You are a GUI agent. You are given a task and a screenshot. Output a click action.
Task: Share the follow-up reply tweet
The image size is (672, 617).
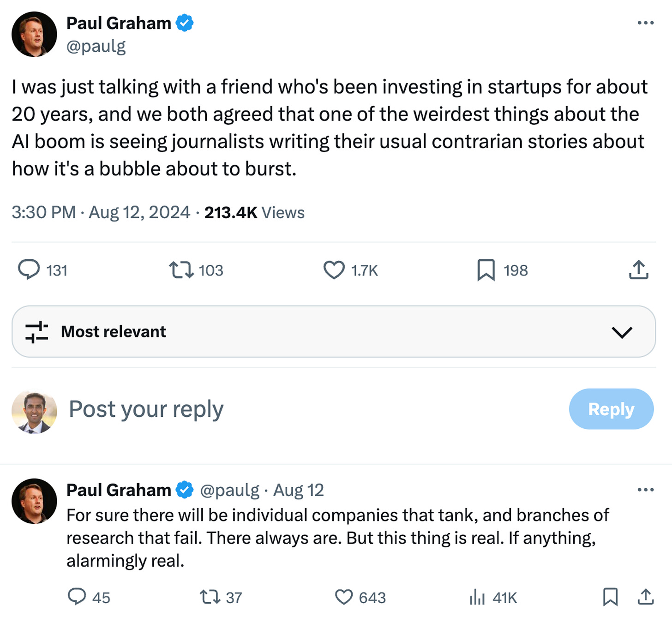pyautogui.click(x=646, y=597)
